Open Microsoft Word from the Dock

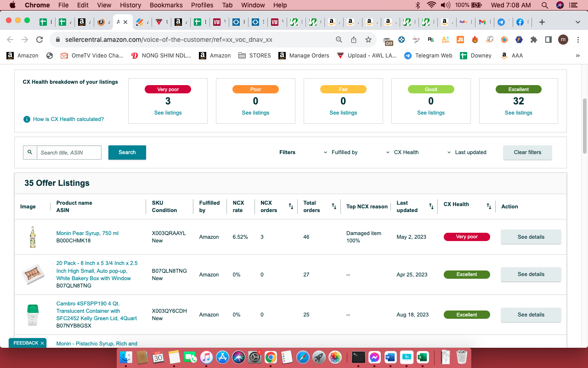click(390, 356)
